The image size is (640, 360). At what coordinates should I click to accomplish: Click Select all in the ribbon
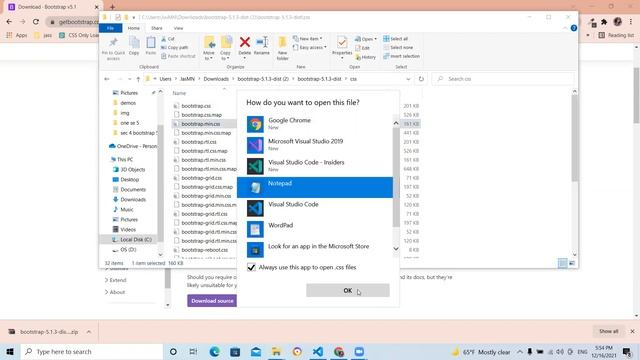click(396, 39)
